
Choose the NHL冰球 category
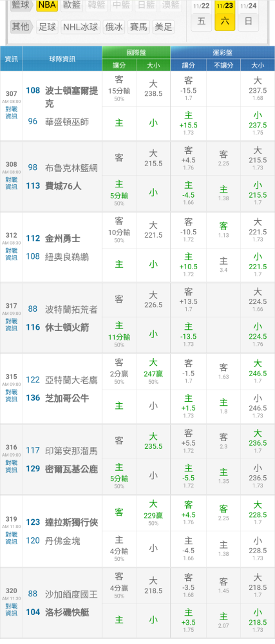[x=81, y=27]
